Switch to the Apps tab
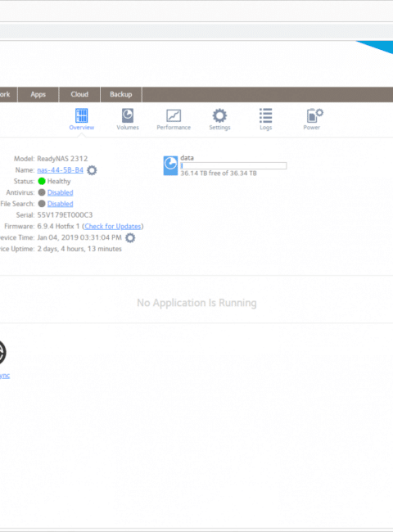 [x=38, y=94]
